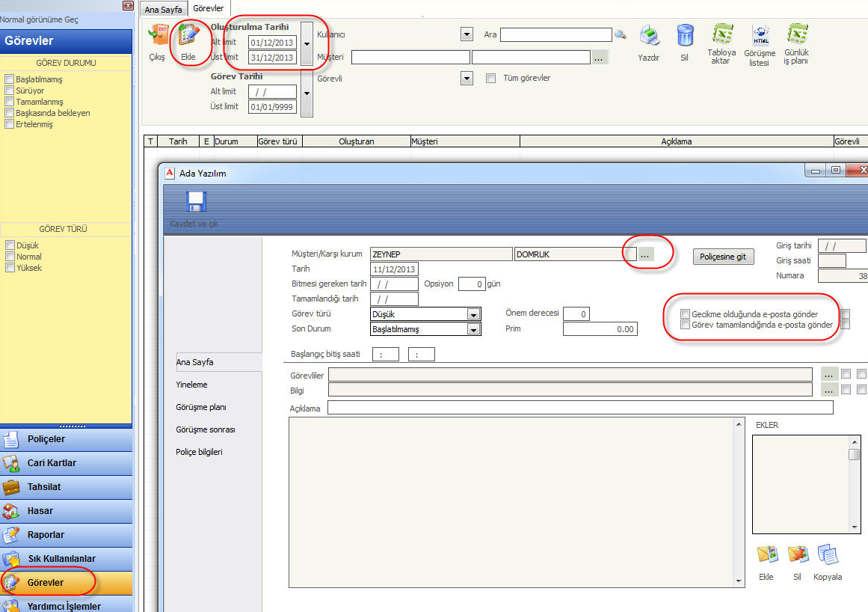The height and width of the screenshot is (612, 868).
Task: Click the Ekle (add task) toolbar icon
Action: tap(188, 39)
